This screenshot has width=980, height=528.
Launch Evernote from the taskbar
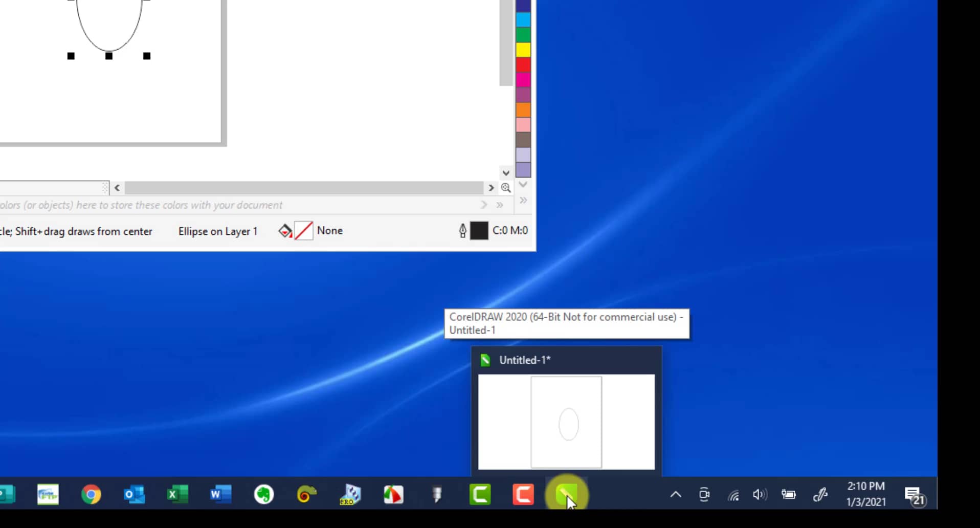point(264,494)
